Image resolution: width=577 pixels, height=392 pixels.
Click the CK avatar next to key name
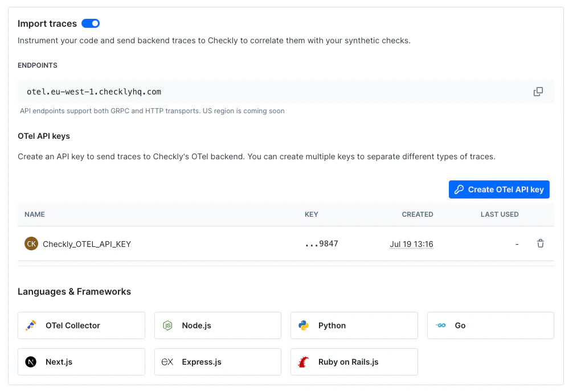pyautogui.click(x=31, y=244)
